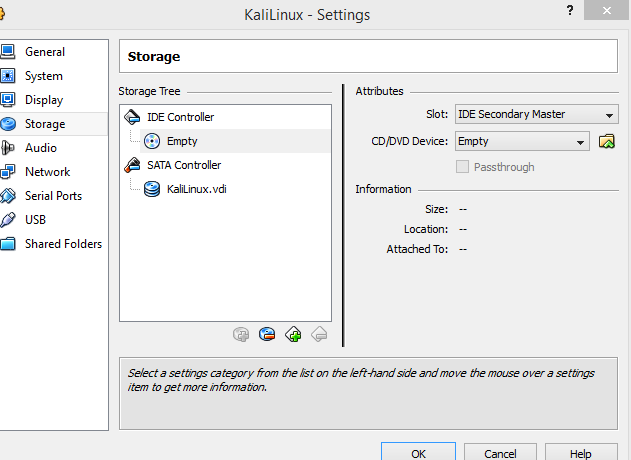Click the hard disk icon beside KaliLinux.vdi
The image size is (631, 460).
point(152,189)
